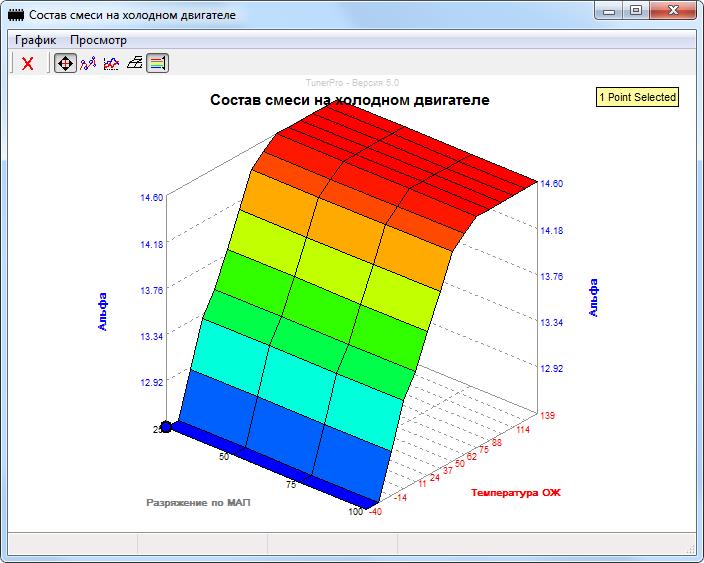Toggle the point selection crosshair tool
Image resolution: width=704 pixels, height=563 pixels.
(64, 63)
